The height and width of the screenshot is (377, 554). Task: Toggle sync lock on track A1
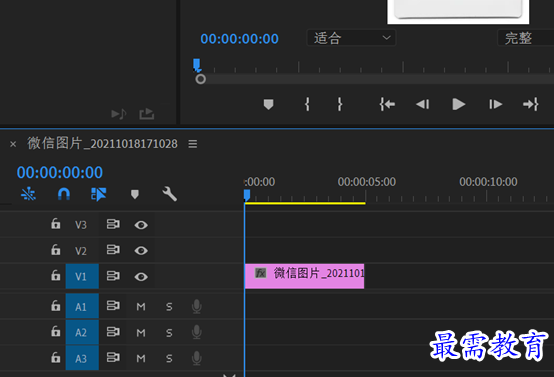point(113,306)
